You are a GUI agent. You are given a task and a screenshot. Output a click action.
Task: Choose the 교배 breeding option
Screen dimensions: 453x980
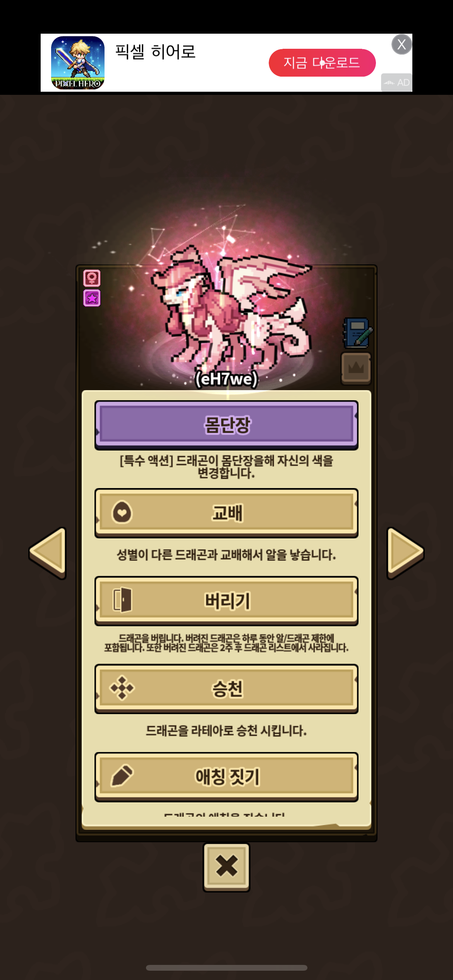[x=226, y=513]
